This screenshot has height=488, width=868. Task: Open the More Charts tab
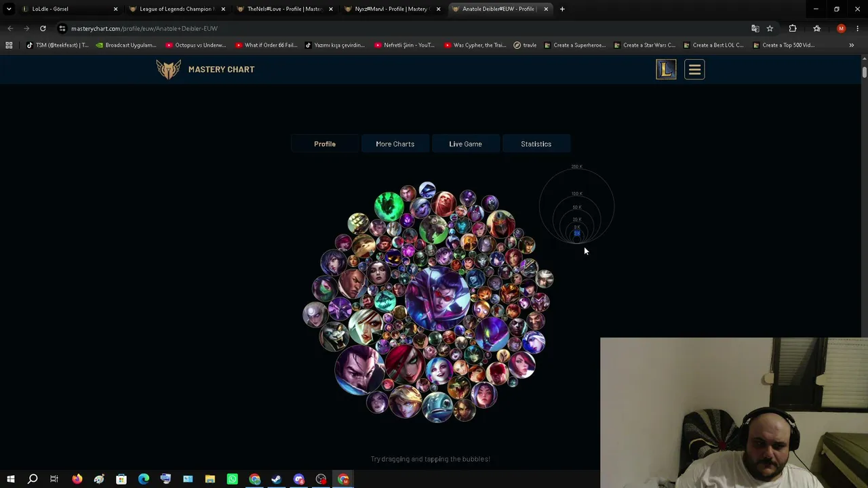point(395,144)
